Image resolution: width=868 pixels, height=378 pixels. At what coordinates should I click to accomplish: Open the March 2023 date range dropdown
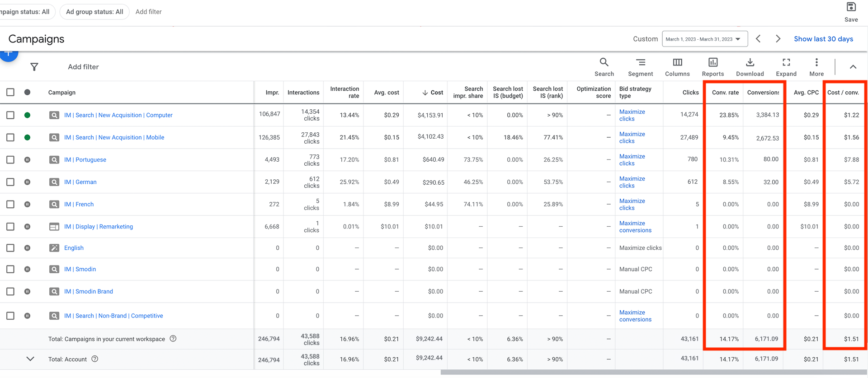tap(704, 39)
